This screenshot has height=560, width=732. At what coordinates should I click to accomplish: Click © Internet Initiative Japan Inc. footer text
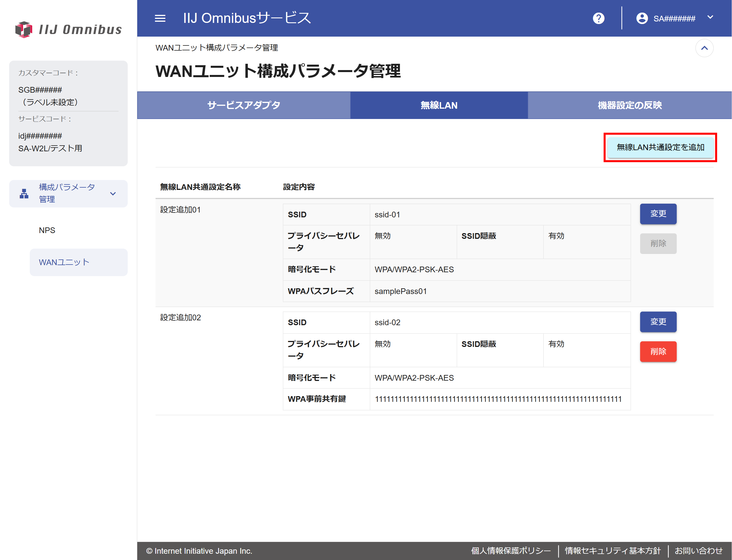(199, 551)
